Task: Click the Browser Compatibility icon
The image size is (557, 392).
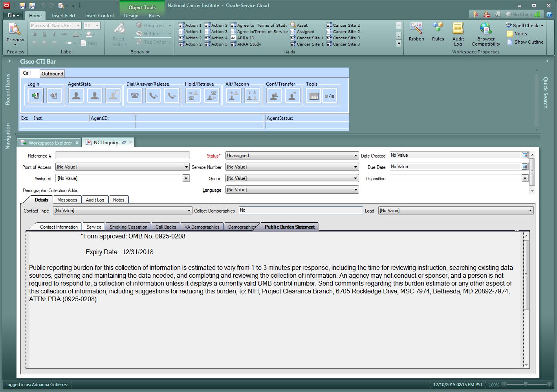Action: 486,33
